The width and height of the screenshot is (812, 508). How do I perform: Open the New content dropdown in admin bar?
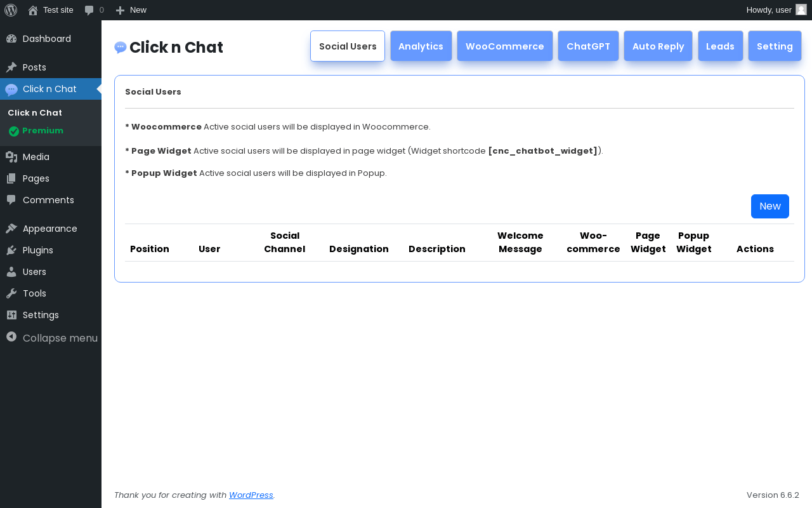[131, 10]
